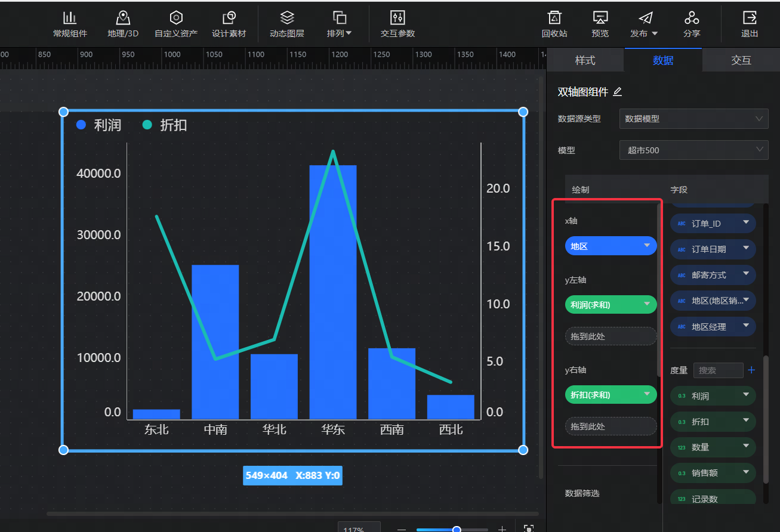Toggle the 折扣 legend item in chart
This screenshot has width=780, height=532.
pyautogui.click(x=165, y=125)
